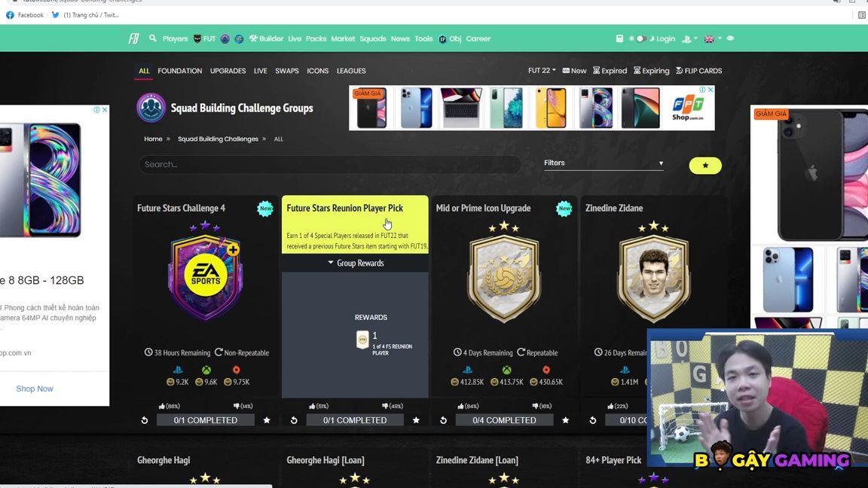Open the News menu
868x488 pixels.
tap(400, 38)
